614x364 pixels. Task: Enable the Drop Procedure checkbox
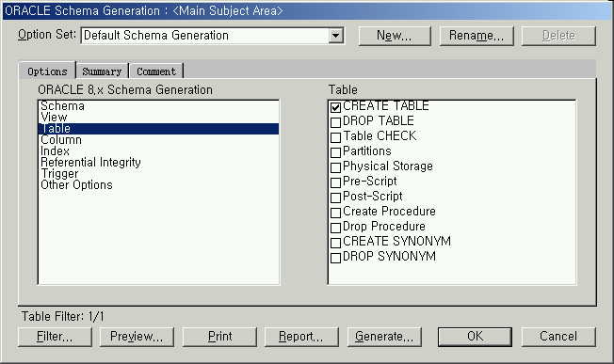[335, 228]
